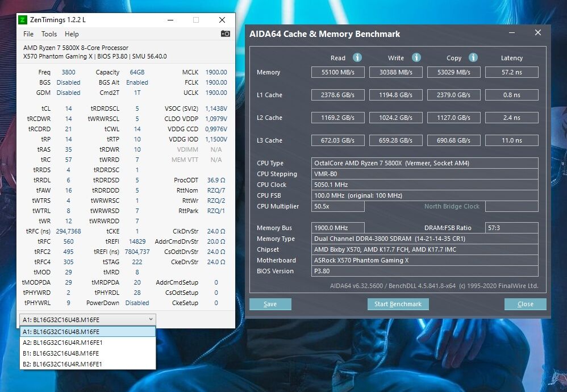Click the RttNom value RZQ/7
The image size is (567, 392).
[x=216, y=190]
